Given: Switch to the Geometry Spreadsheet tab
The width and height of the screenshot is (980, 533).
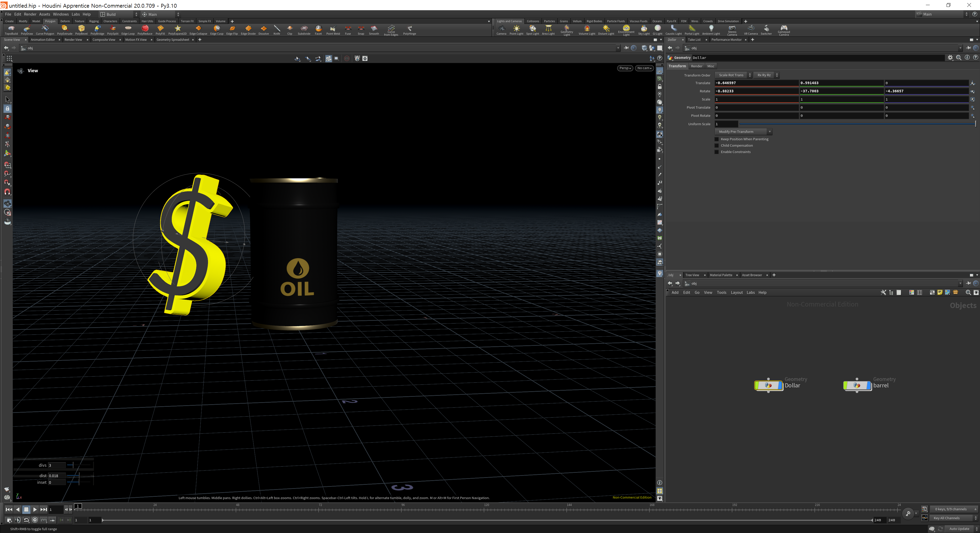Looking at the screenshot, I should click(x=172, y=40).
